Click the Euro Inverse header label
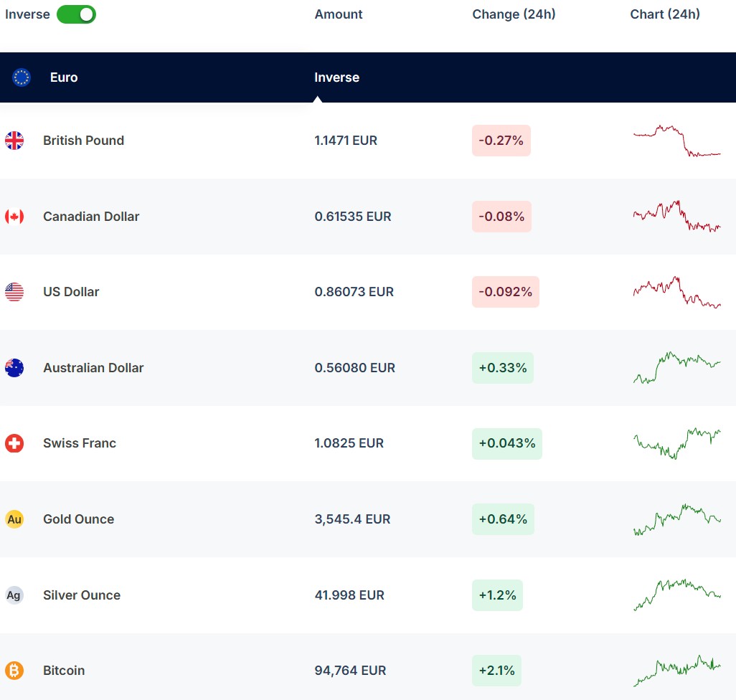Image resolution: width=736 pixels, height=700 pixels. click(x=336, y=77)
